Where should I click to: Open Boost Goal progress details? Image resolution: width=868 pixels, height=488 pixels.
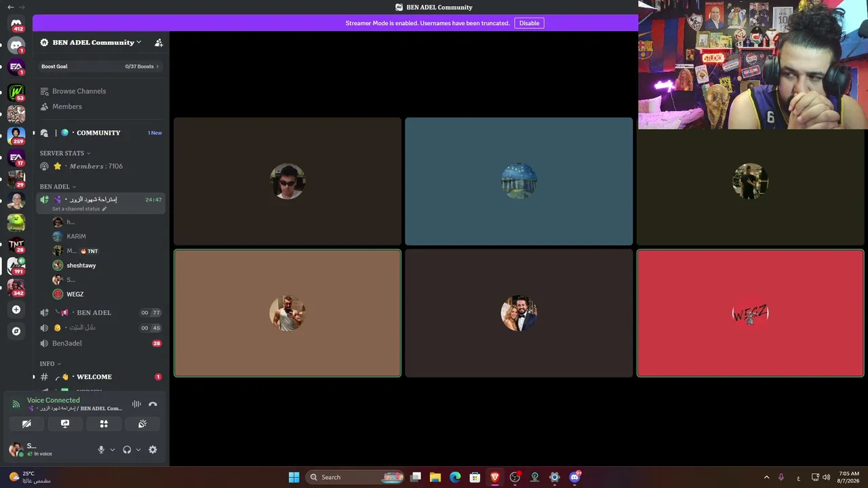tap(100, 66)
